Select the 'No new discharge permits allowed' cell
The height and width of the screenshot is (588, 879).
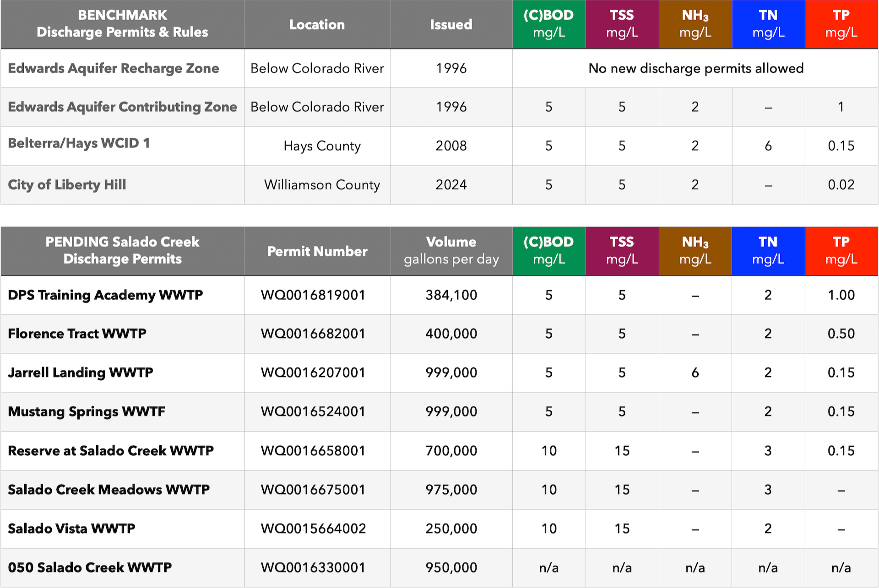[x=695, y=68]
